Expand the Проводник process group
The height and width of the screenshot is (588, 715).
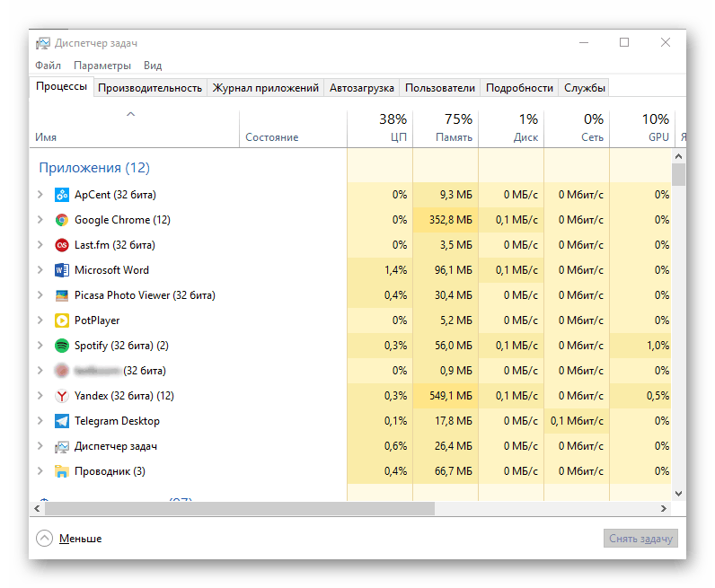point(40,471)
